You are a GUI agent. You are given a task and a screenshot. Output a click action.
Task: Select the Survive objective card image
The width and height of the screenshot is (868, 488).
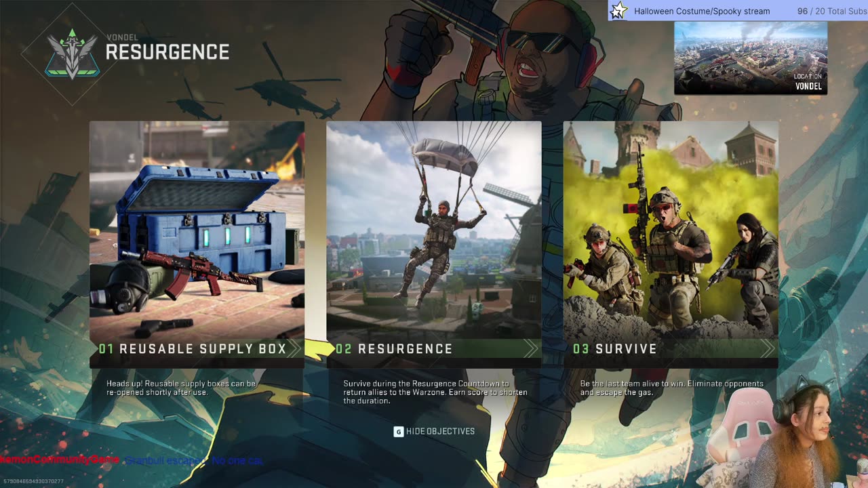[x=671, y=230]
